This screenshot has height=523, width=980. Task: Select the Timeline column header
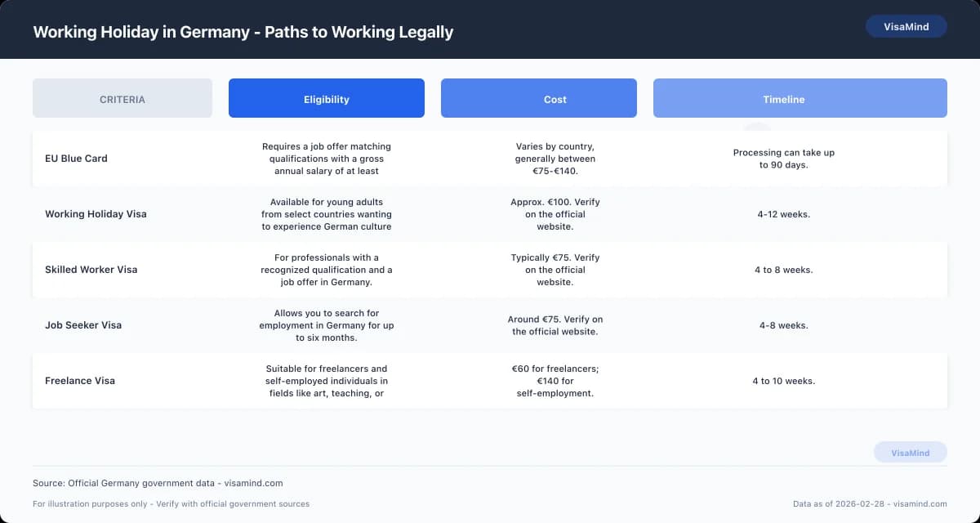pos(783,99)
